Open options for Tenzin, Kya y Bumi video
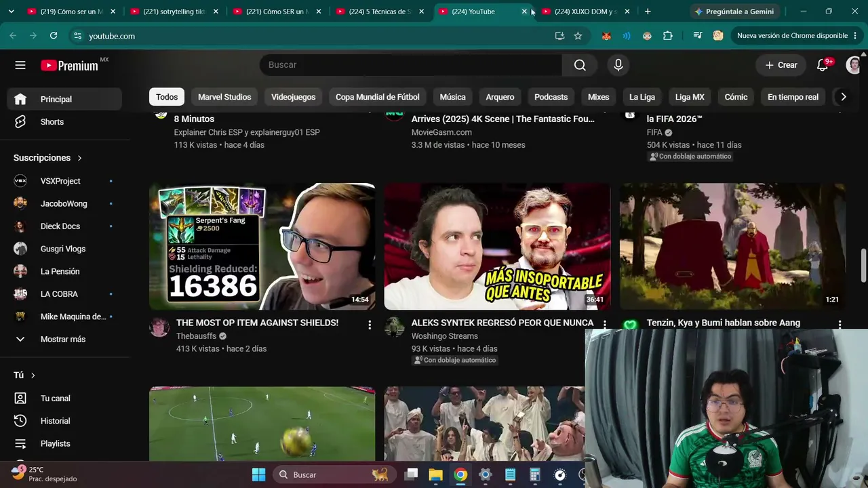The height and width of the screenshot is (488, 868). pos(840,325)
